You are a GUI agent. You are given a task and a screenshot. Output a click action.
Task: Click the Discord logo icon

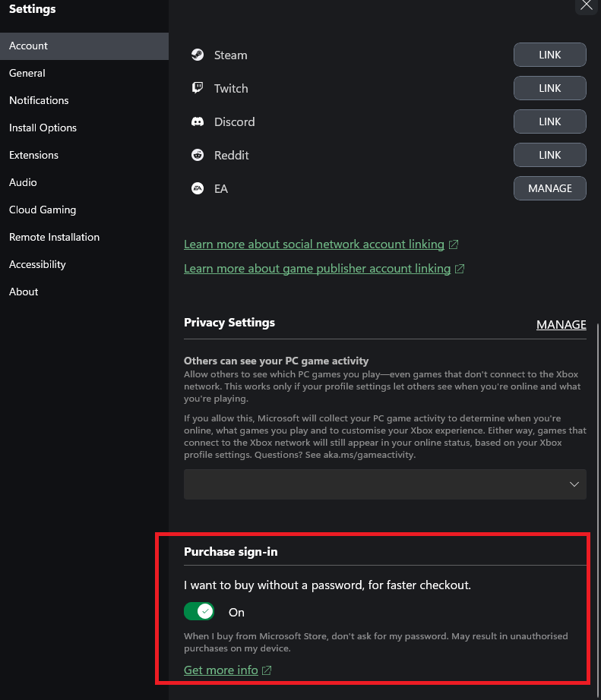[198, 121]
